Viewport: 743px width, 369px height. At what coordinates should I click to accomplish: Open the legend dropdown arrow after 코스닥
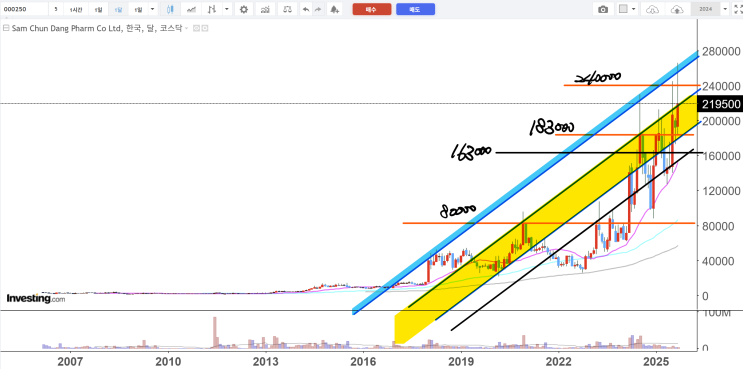tap(186, 28)
